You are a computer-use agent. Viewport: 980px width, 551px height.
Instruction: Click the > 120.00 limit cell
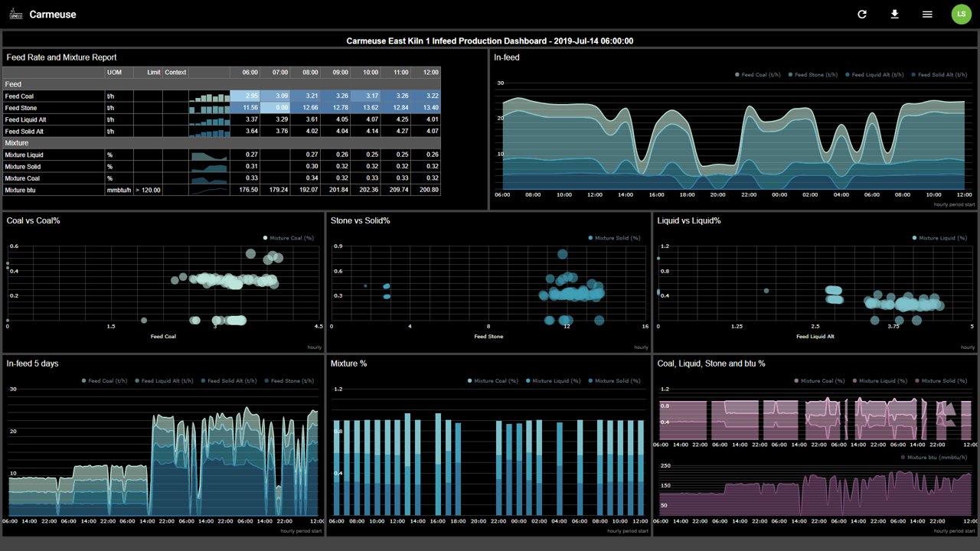(148, 190)
